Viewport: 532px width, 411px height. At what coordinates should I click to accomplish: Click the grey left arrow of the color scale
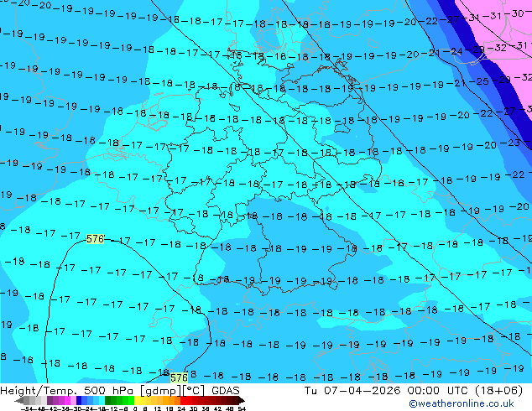[19, 401]
